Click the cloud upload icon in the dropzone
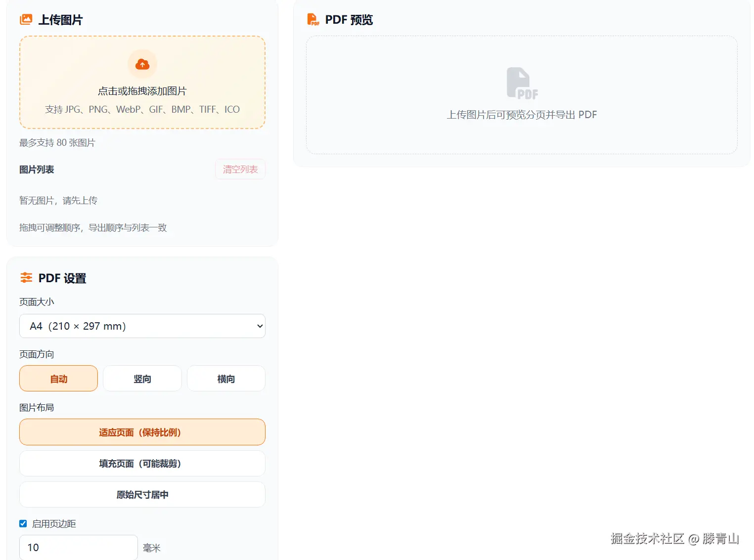754x560 pixels. click(x=142, y=64)
